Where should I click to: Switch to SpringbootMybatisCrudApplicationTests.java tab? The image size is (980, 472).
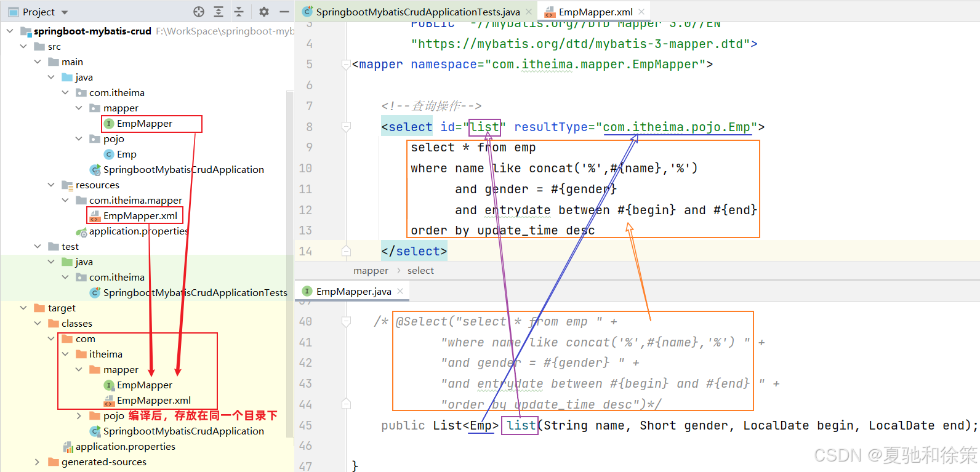[417, 12]
